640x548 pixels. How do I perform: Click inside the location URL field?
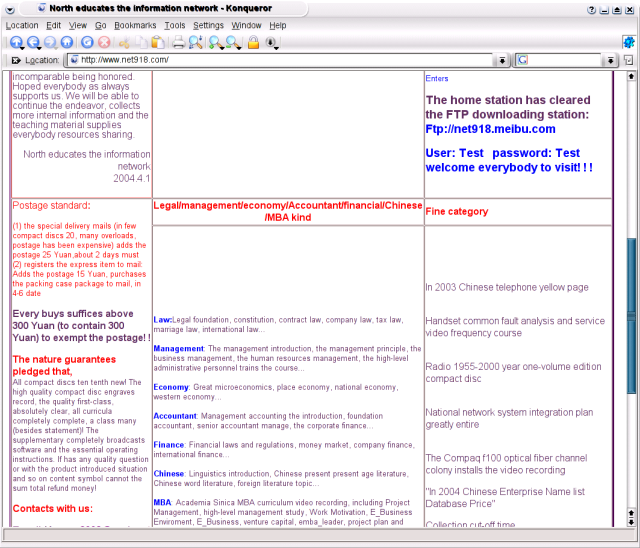(282, 60)
